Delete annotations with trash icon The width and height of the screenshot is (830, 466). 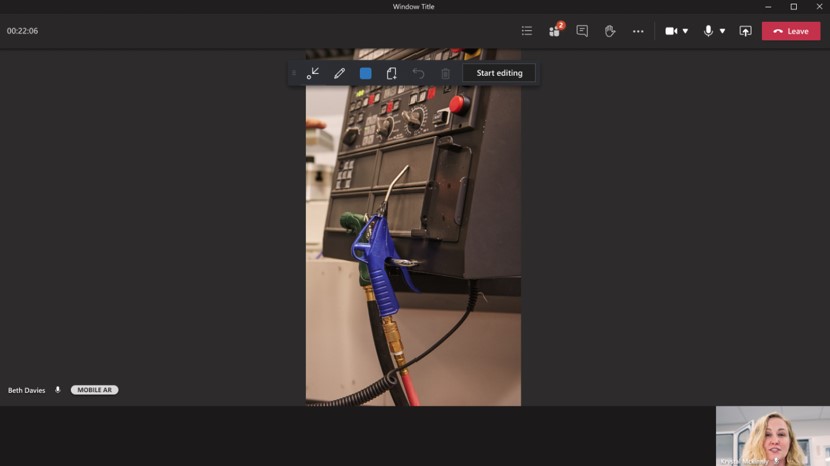445,74
